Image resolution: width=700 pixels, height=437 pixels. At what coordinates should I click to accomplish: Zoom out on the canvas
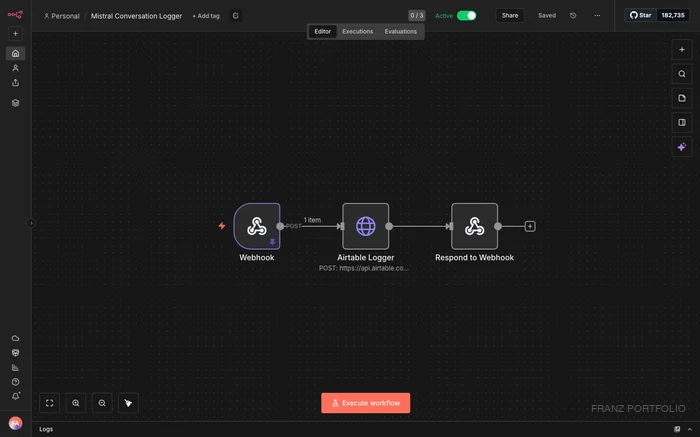click(x=102, y=403)
